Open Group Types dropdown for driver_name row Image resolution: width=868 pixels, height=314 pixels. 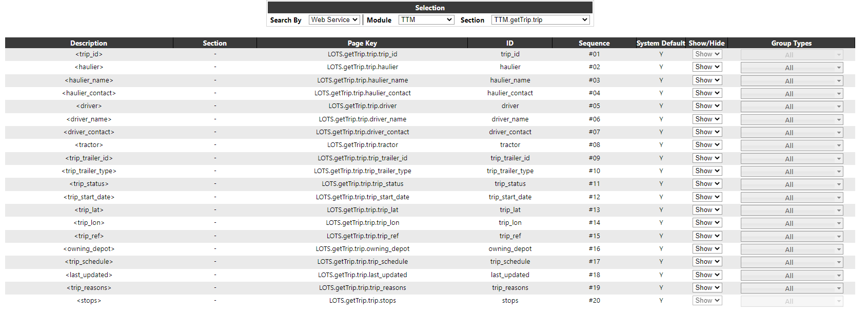(792, 120)
